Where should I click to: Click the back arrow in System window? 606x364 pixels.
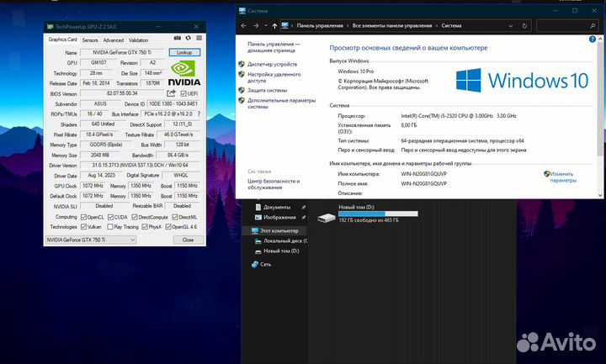[x=244, y=26]
